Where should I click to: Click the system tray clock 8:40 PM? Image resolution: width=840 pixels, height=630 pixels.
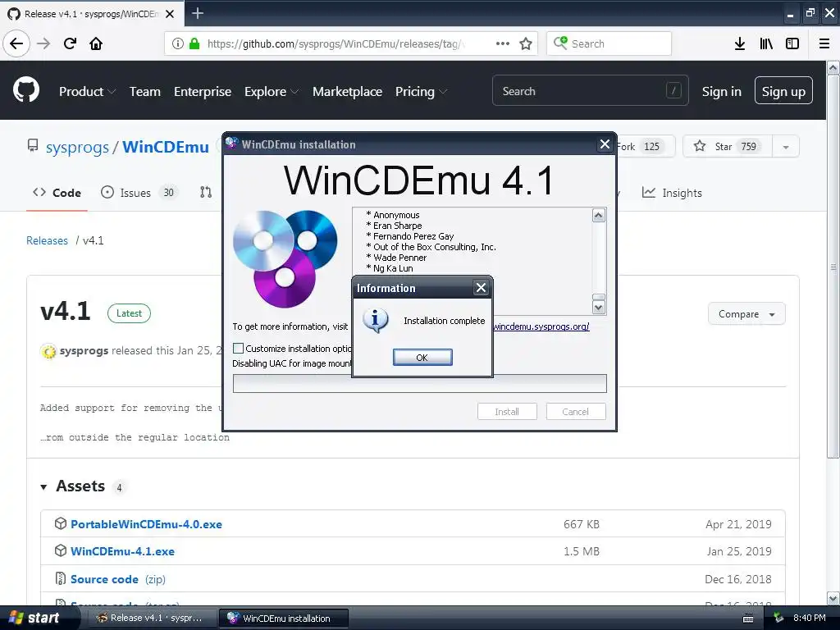point(809,618)
